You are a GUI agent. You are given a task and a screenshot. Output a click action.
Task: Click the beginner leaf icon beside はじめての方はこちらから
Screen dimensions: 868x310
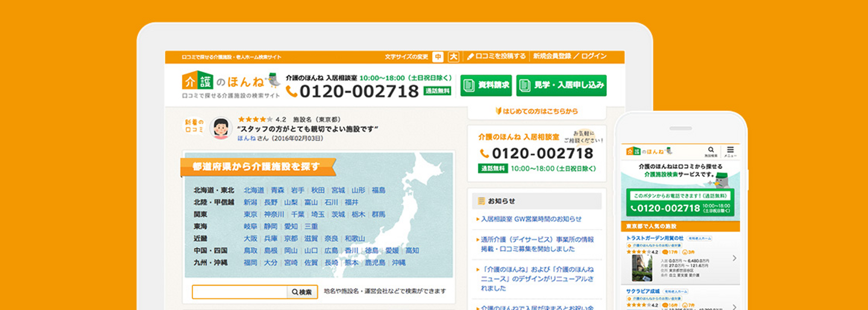[498, 111]
